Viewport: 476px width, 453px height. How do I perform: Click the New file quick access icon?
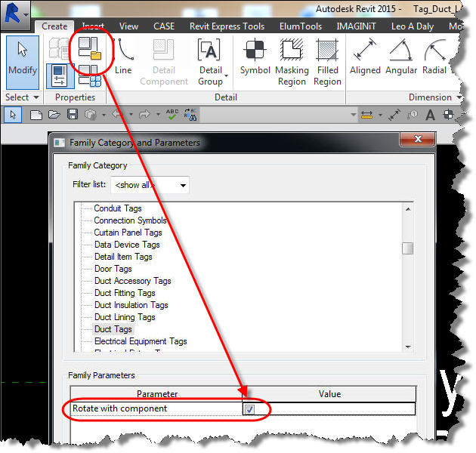36,115
